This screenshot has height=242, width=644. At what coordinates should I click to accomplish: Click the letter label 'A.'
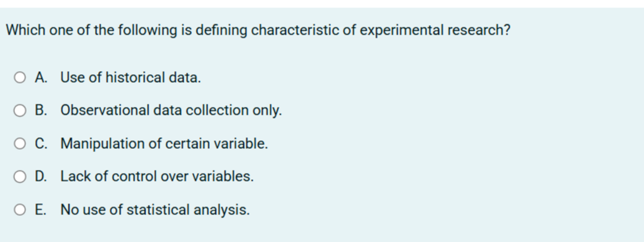(41, 78)
